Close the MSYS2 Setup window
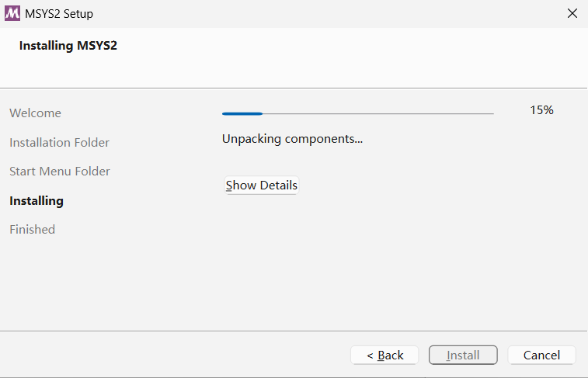The height and width of the screenshot is (378, 588). pyautogui.click(x=572, y=13)
